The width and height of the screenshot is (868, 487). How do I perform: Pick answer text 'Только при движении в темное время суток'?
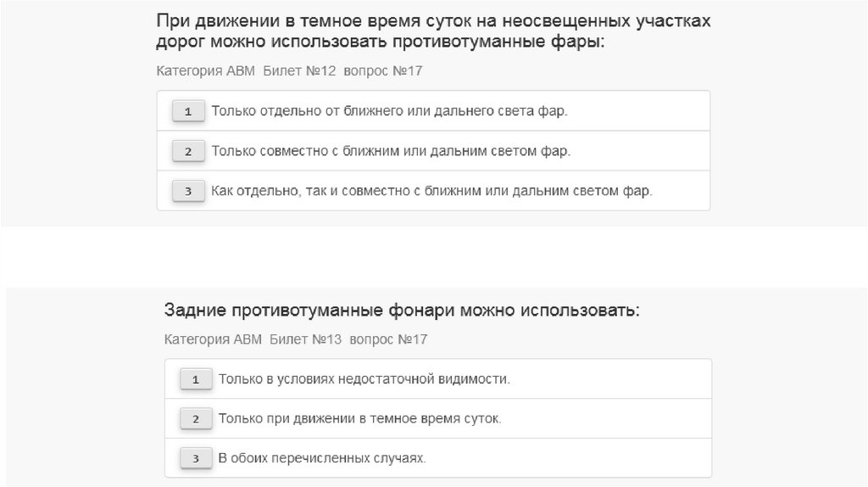click(360, 419)
